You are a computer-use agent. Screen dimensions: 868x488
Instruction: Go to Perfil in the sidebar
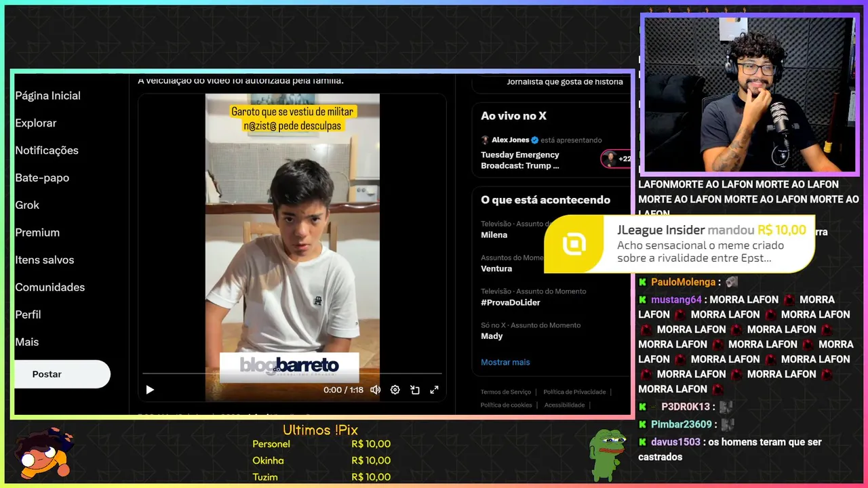click(28, 314)
